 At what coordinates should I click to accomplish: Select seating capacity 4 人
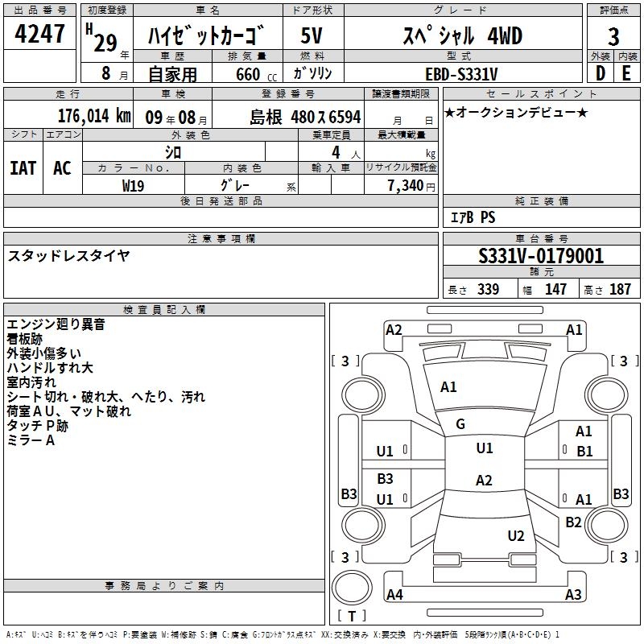tap(346, 153)
